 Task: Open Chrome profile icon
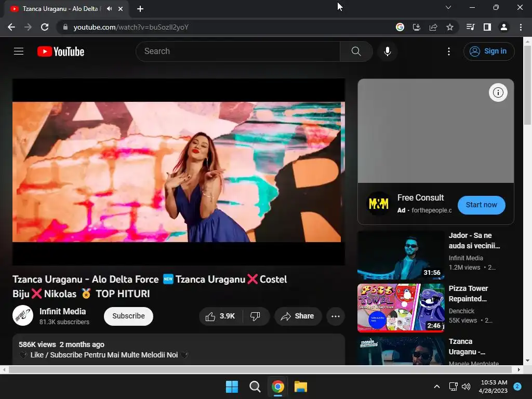pyautogui.click(x=503, y=27)
